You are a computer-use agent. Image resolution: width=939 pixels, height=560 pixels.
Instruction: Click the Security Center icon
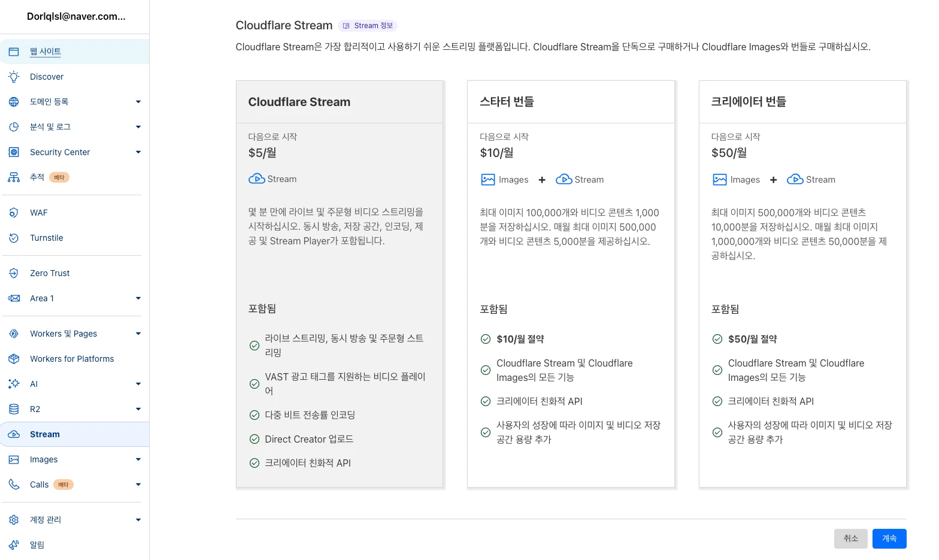pyautogui.click(x=14, y=152)
